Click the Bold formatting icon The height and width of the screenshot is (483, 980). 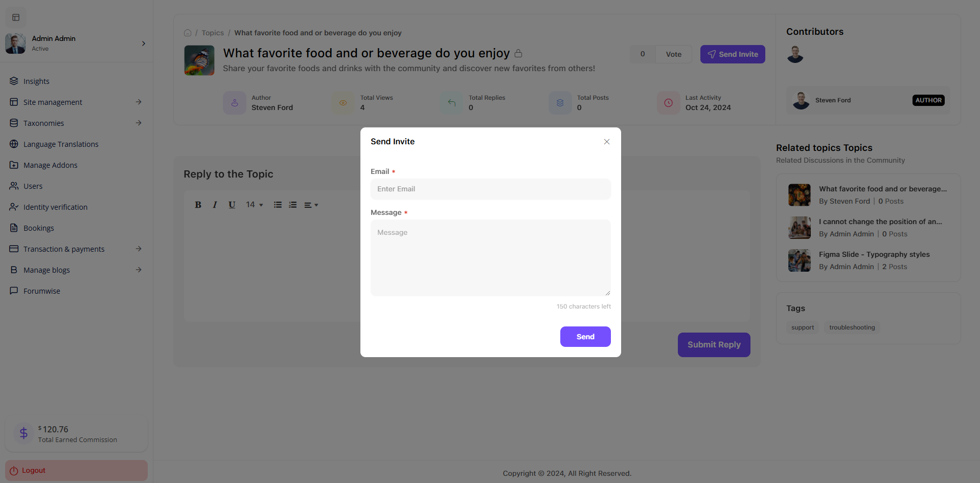point(198,205)
